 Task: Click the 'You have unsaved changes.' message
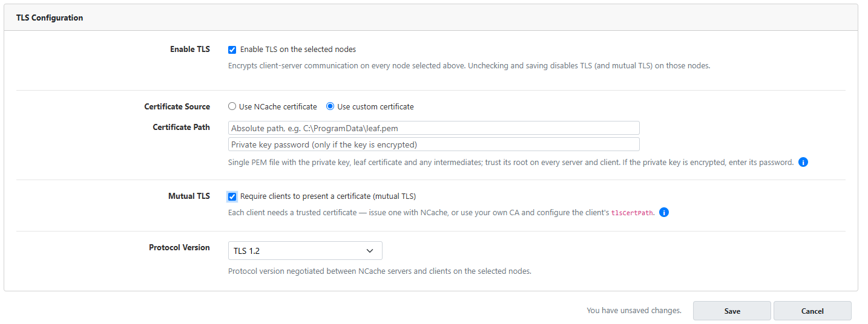[x=634, y=311]
